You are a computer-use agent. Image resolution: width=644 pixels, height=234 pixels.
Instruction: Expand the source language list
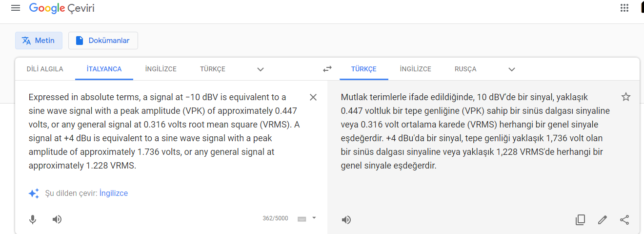coord(261,69)
